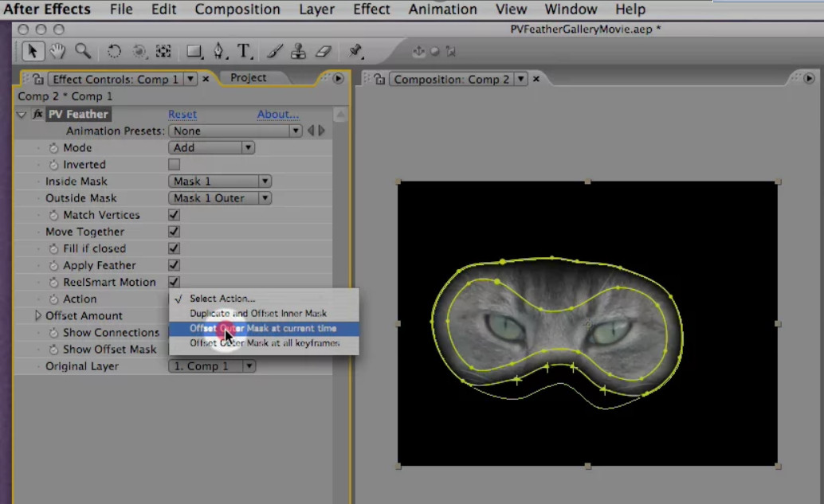Select the Puppet Pin tool
This screenshot has height=504, width=824.
pos(355,52)
